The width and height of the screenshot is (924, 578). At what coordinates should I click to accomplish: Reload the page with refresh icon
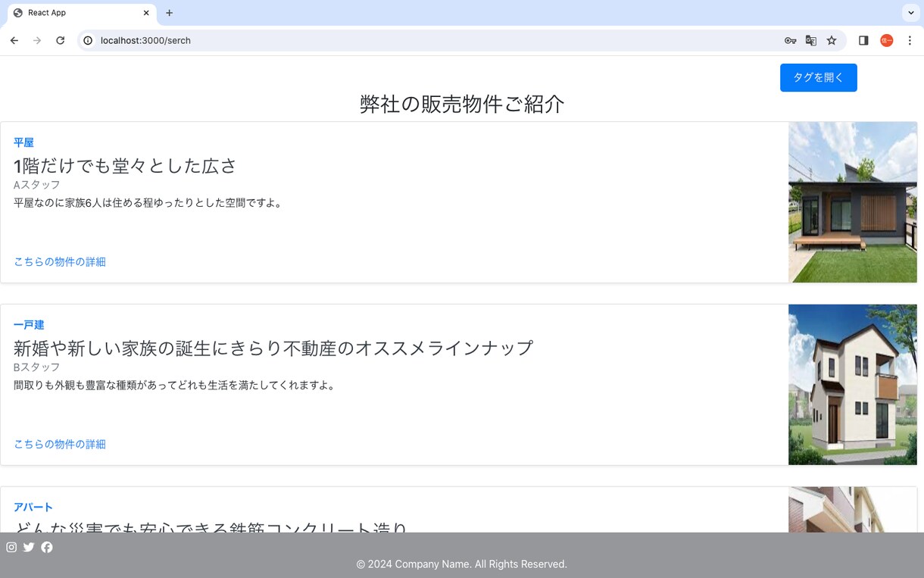click(61, 40)
